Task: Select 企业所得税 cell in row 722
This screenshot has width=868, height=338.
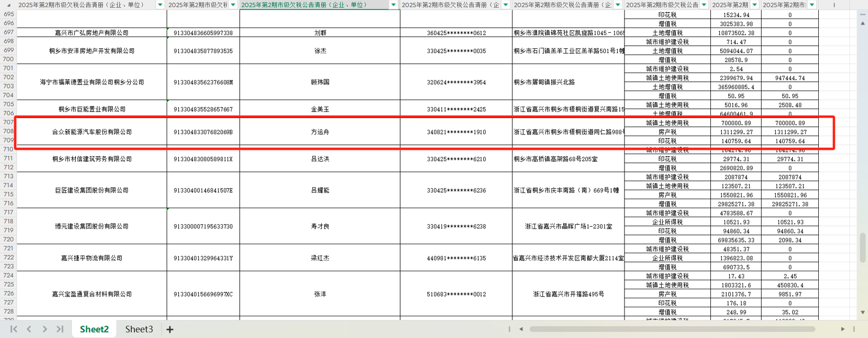Action: (x=667, y=258)
